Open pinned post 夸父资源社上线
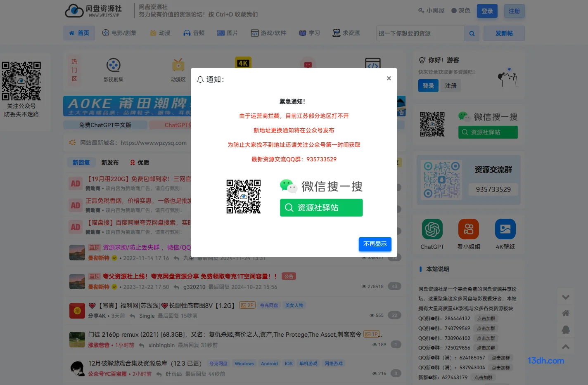588x385 pixels. pos(190,276)
